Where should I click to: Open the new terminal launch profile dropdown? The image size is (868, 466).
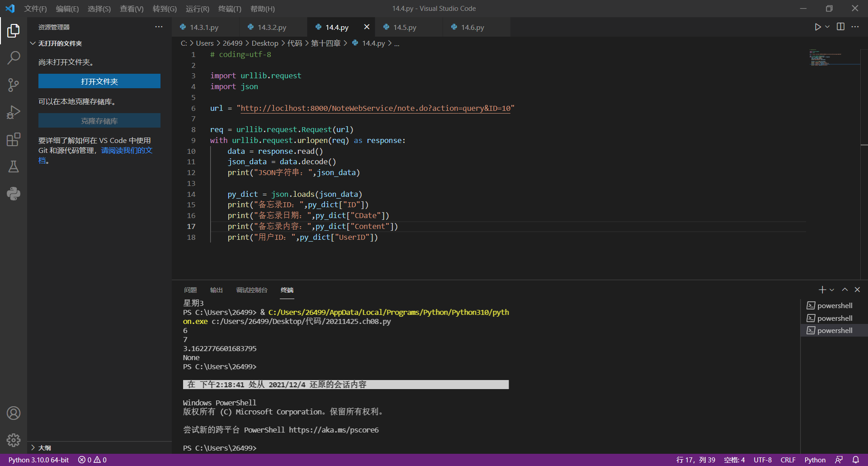(x=832, y=290)
